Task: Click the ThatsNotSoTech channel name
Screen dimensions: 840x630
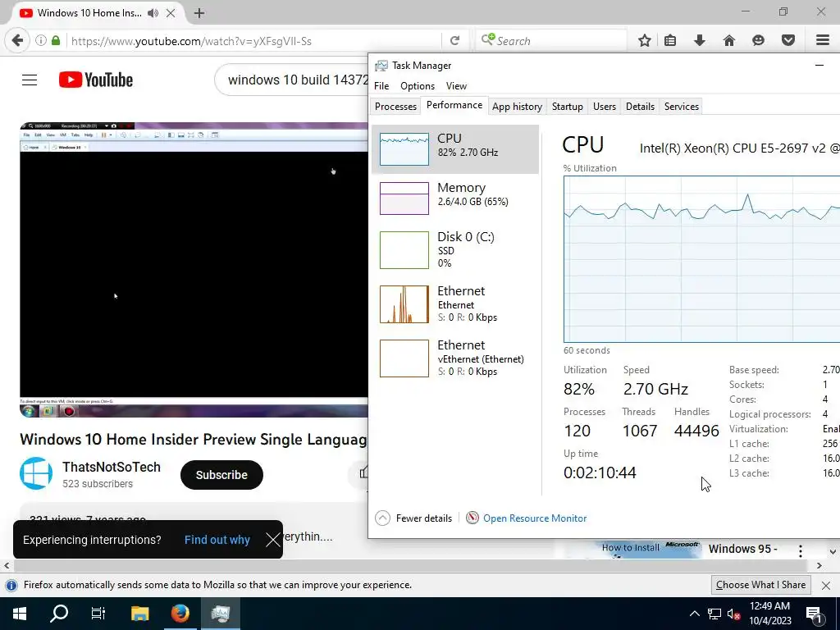Action: [x=112, y=467]
